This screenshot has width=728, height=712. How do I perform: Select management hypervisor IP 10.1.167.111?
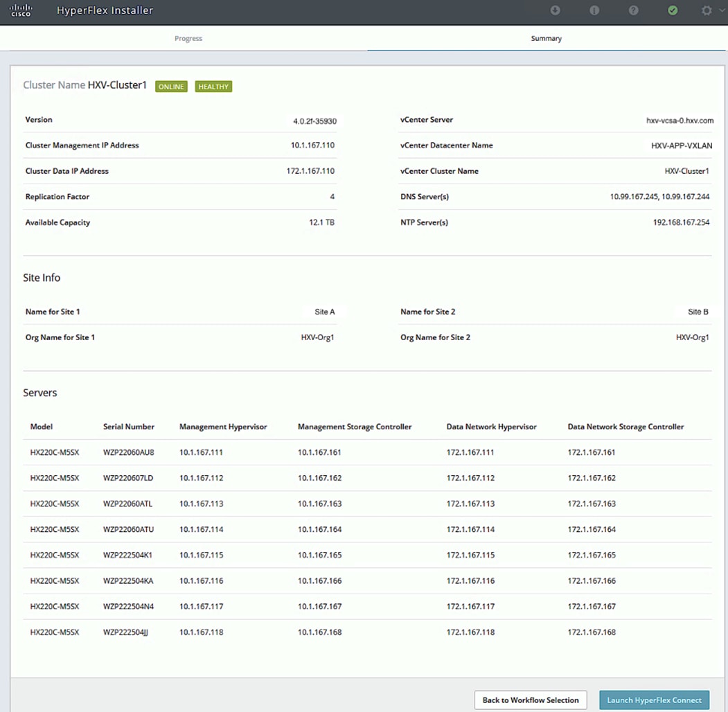[x=201, y=452]
